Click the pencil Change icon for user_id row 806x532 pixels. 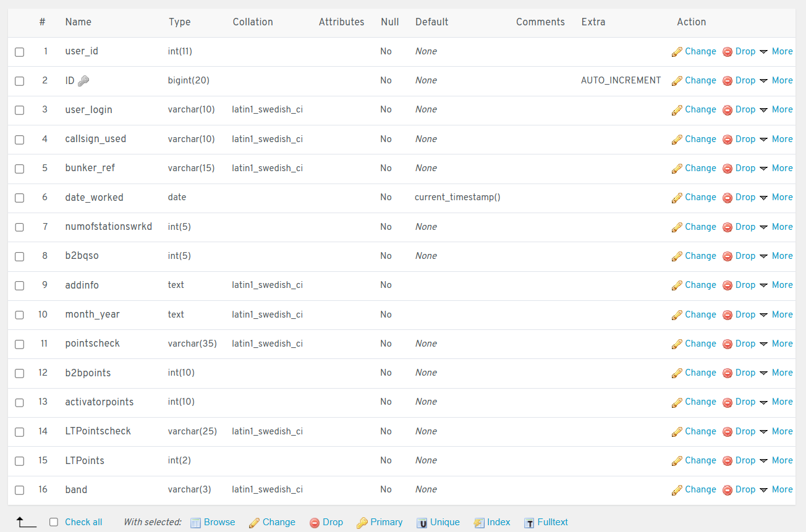point(677,52)
